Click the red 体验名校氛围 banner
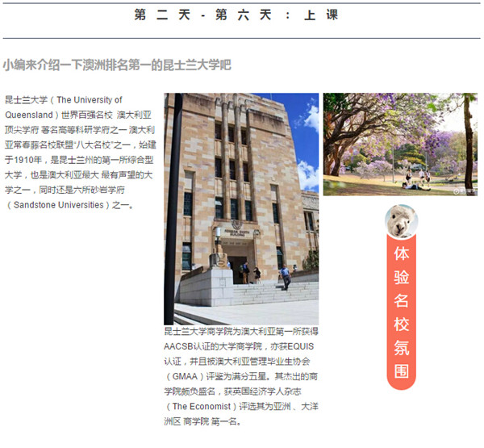The image size is (484, 448). [402, 311]
